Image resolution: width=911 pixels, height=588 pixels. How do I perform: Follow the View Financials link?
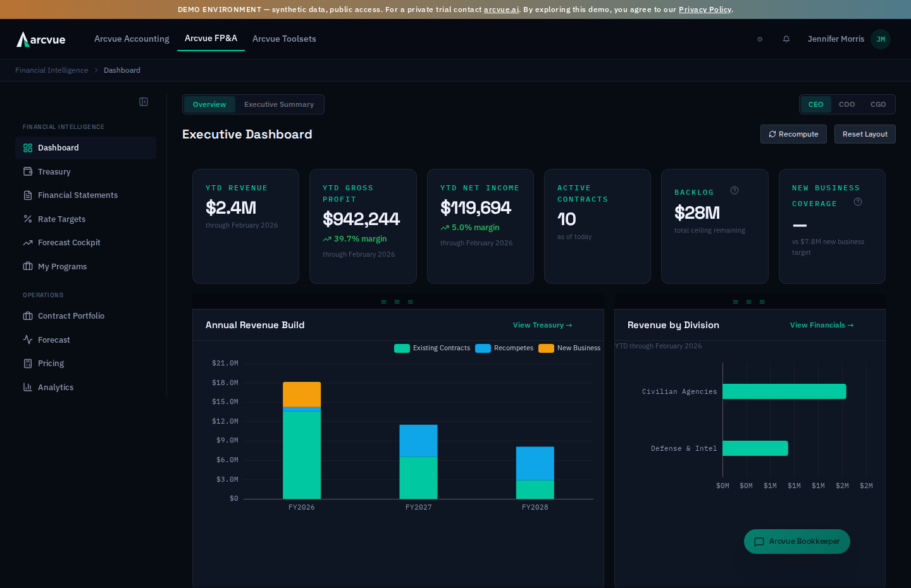click(x=822, y=325)
